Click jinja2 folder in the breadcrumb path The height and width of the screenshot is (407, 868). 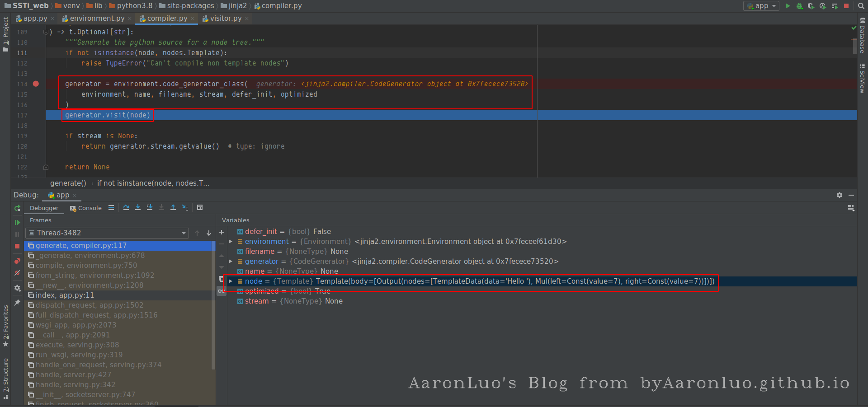pyautogui.click(x=234, y=6)
